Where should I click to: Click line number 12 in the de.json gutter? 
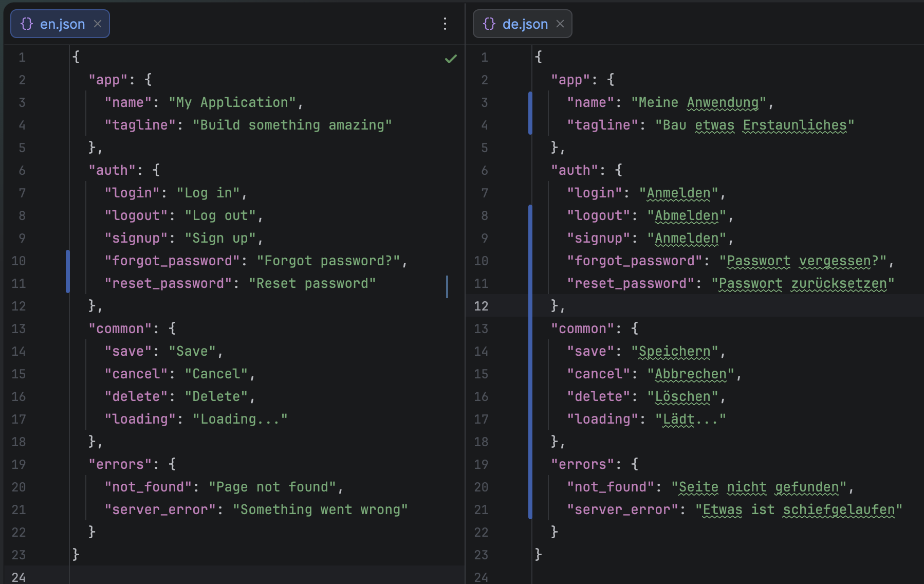tap(482, 305)
